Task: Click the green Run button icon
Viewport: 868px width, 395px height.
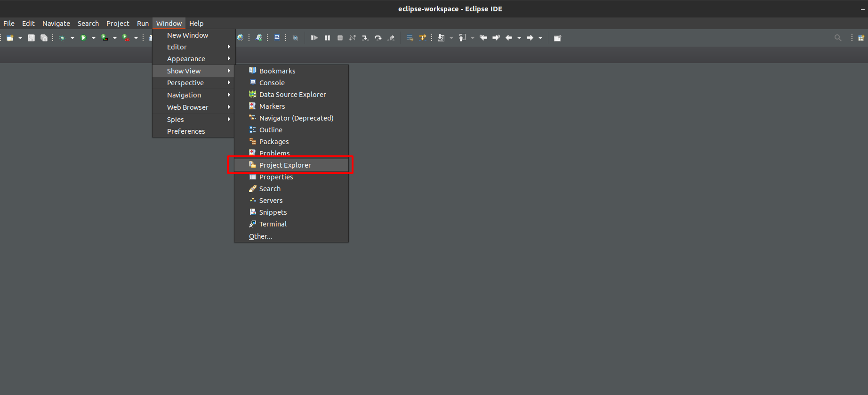Action: (83, 38)
